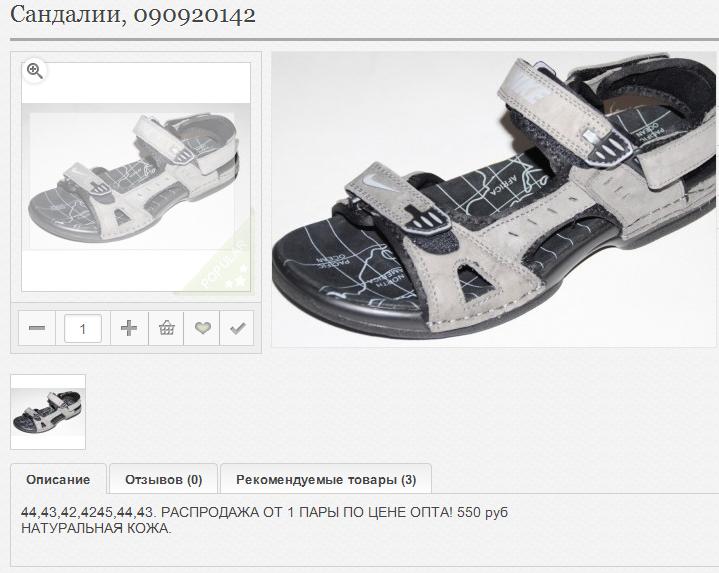The width and height of the screenshot is (719, 573).
Task: Click the faded main sandal product image
Action: tap(136, 177)
